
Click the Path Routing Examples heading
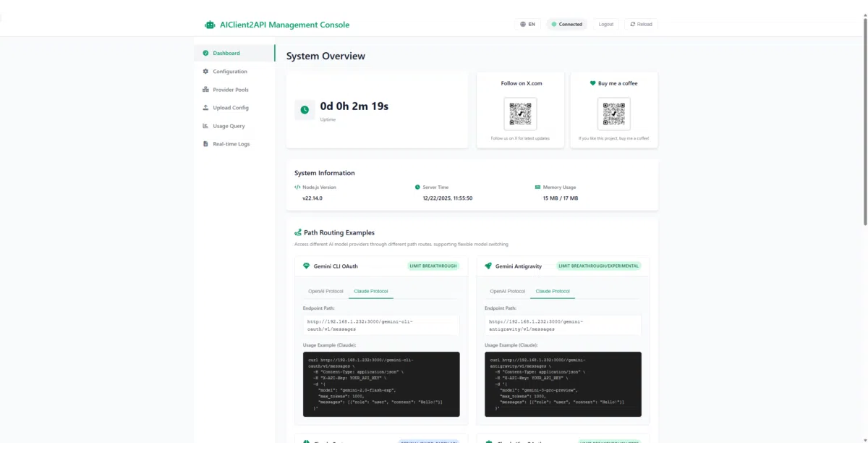tap(339, 233)
